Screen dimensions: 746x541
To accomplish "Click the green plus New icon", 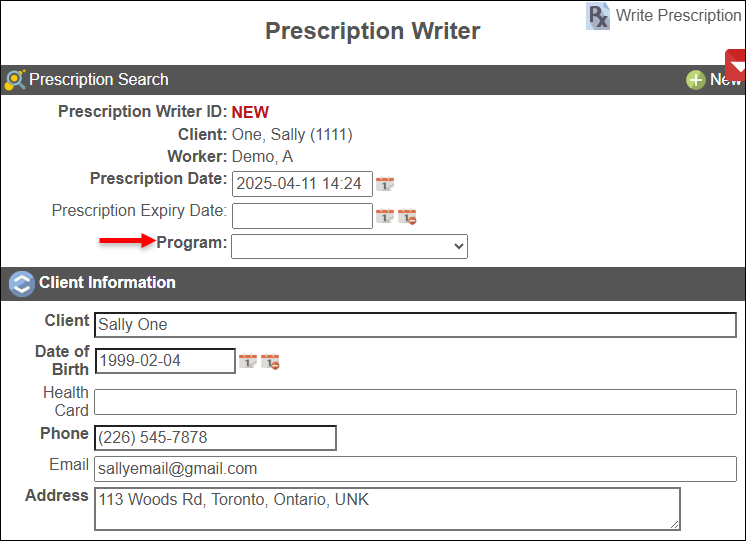I will click(696, 80).
